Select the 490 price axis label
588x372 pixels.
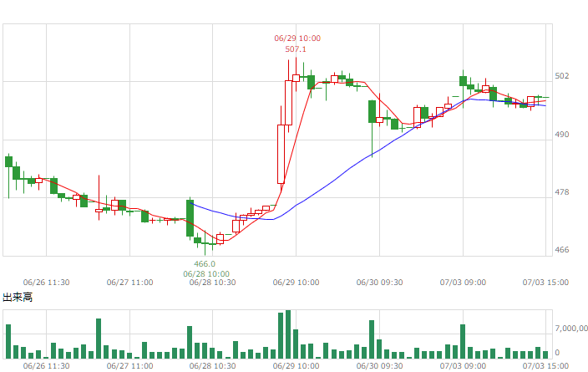(562, 135)
